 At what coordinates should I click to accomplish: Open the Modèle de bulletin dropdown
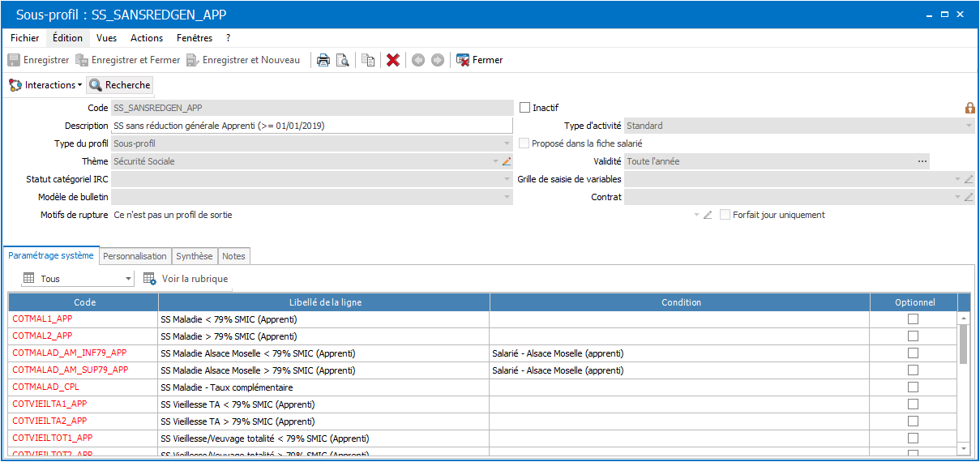pyautogui.click(x=507, y=197)
